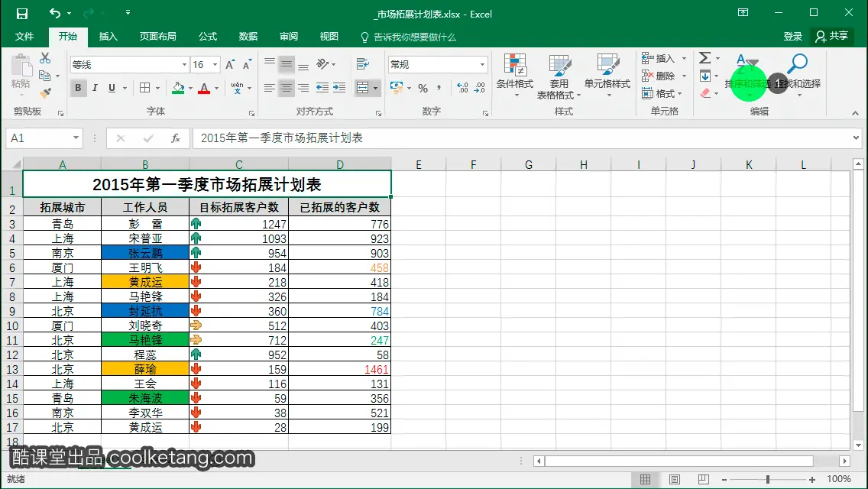This screenshot has width=868, height=489.
Task: Switch to the Data (数据) tab
Action: point(248,37)
